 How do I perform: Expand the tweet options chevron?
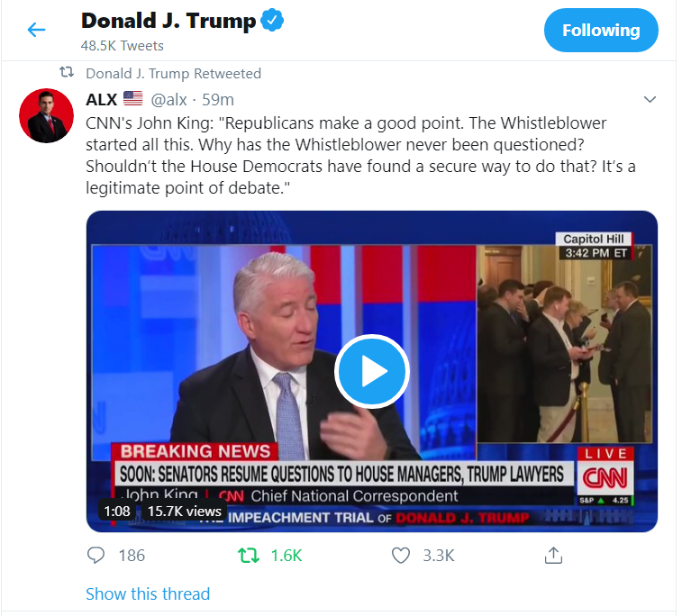650,100
